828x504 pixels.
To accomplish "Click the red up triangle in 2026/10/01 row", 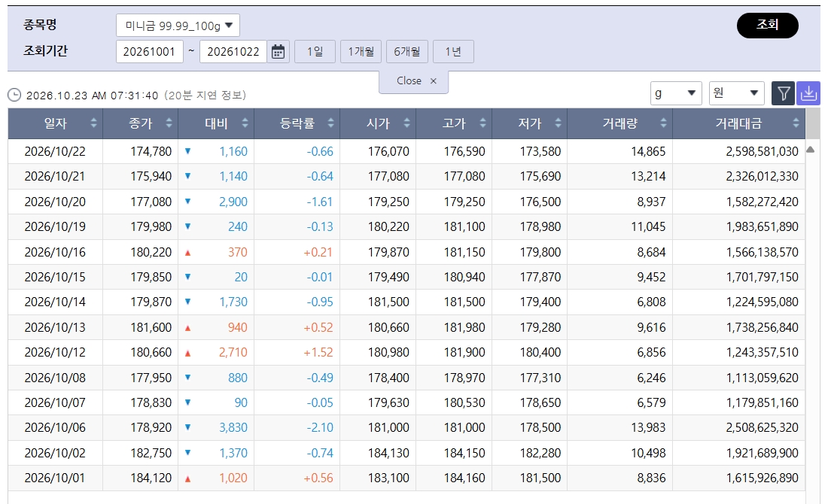I will [x=187, y=479].
